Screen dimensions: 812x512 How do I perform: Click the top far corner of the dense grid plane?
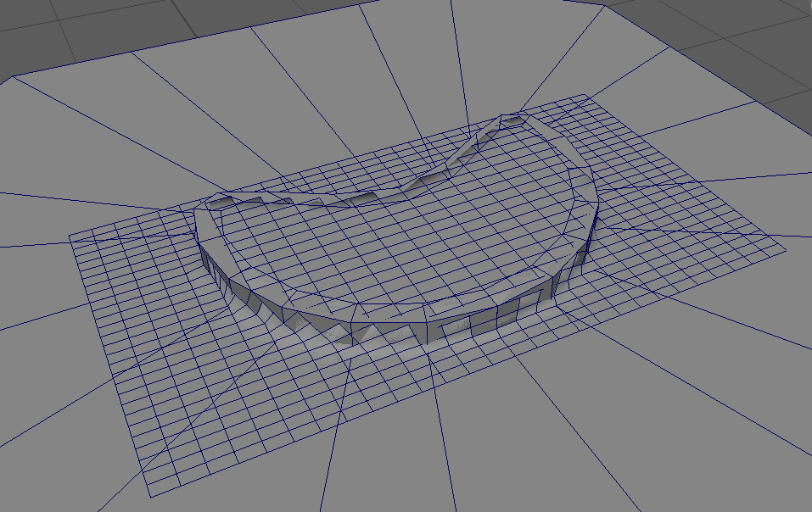coord(584,94)
